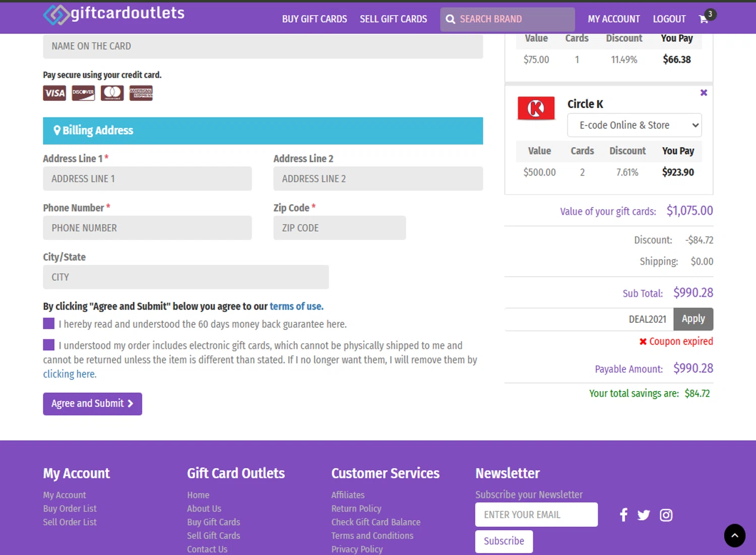This screenshot has width=756, height=555.
Task: Open Contact Us footer link
Action: (207, 549)
